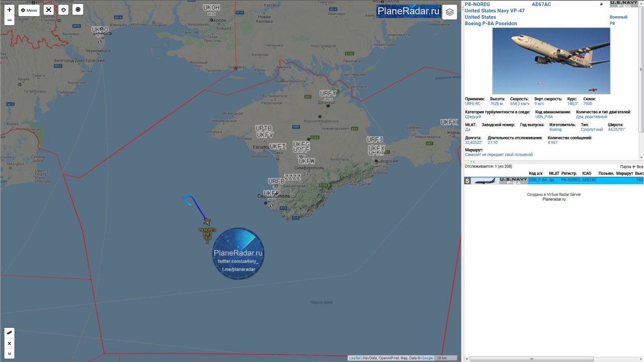The height and width of the screenshot is (362, 644).
Task: Expand details panel arrow near ICAO
Action: click(x=602, y=5)
